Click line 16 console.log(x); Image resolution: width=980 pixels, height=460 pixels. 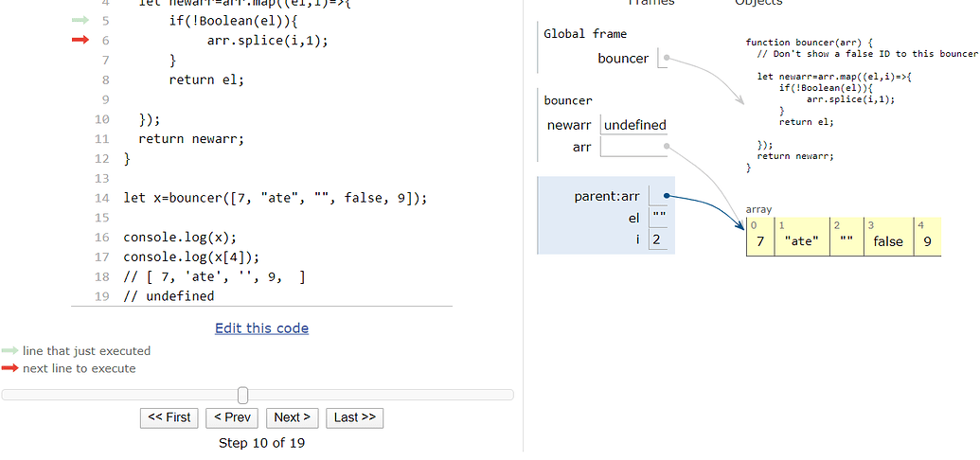click(x=181, y=238)
